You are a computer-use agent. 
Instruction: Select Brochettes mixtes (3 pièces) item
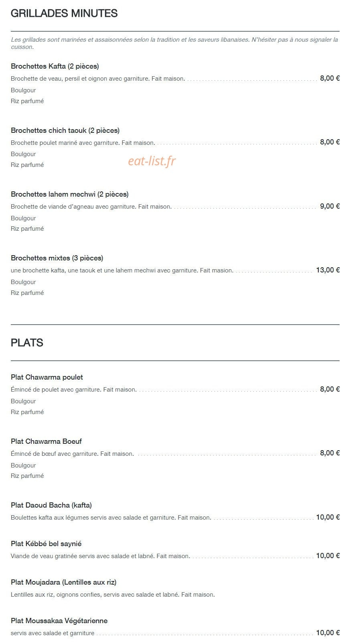click(x=57, y=258)
